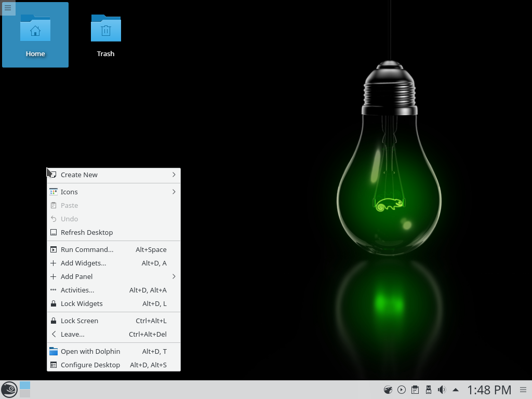Click the removable USB device tray icon
This screenshot has height=399, width=532.
click(429, 390)
